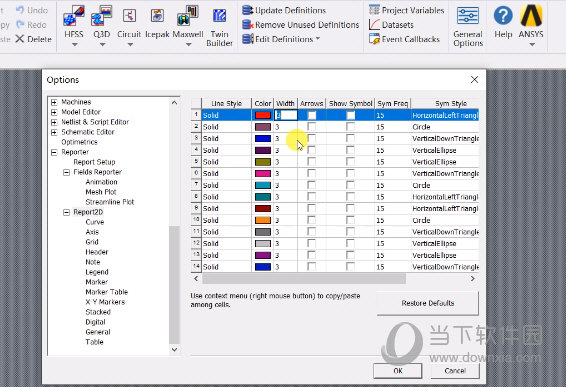Viewport: 566px width, 387px height.
Task: Expand the Model Editor node
Action: pyautogui.click(x=54, y=112)
